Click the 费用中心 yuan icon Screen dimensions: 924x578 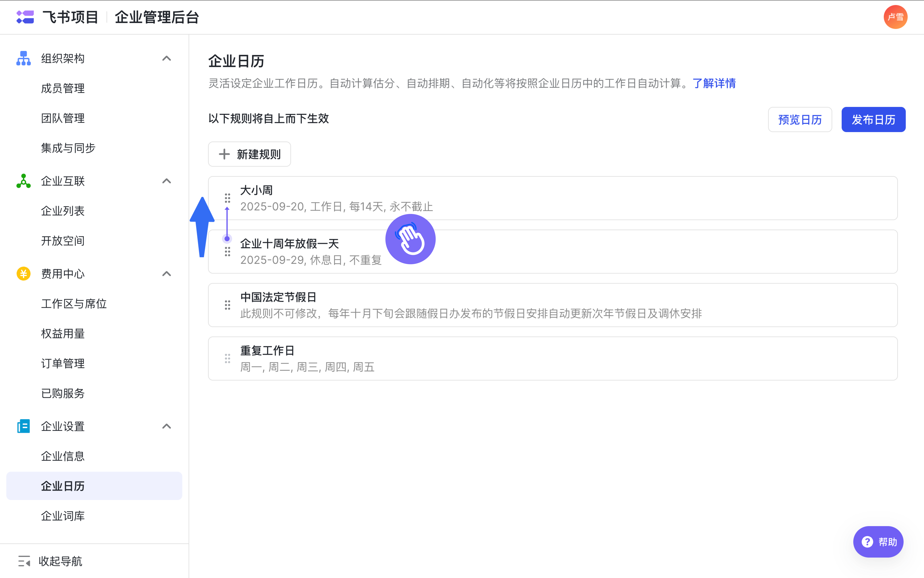(x=24, y=274)
